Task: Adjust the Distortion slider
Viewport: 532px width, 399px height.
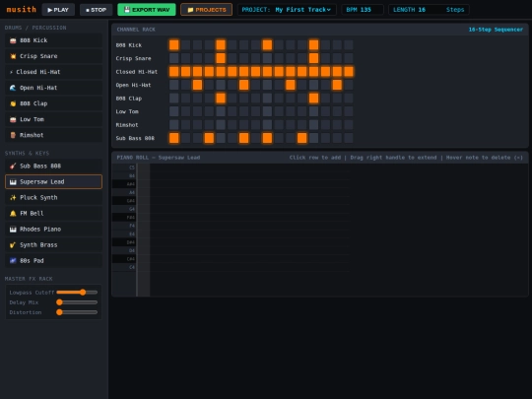Action: [x=77, y=312]
